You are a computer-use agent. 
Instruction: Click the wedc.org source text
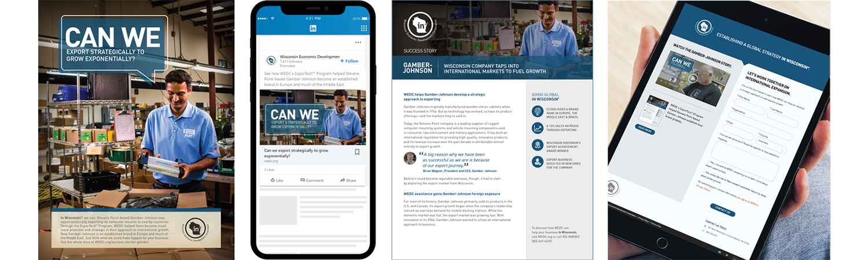(x=270, y=162)
